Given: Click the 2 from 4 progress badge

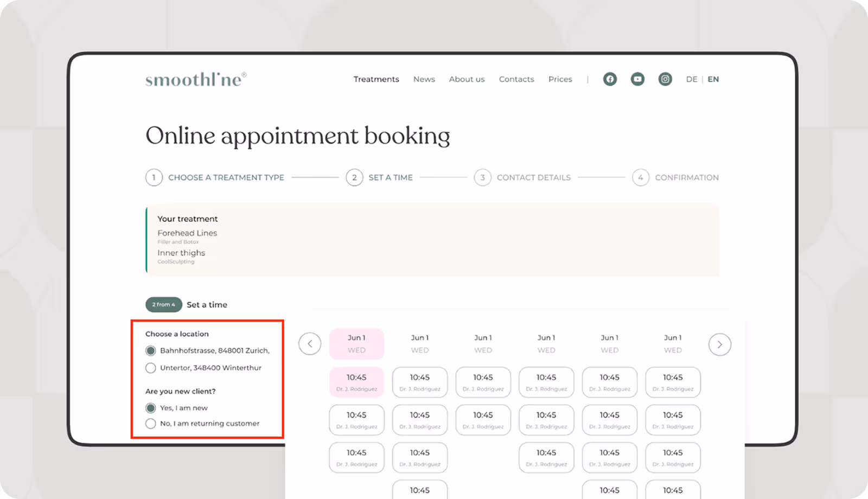Looking at the screenshot, I should [x=163, y=304].
